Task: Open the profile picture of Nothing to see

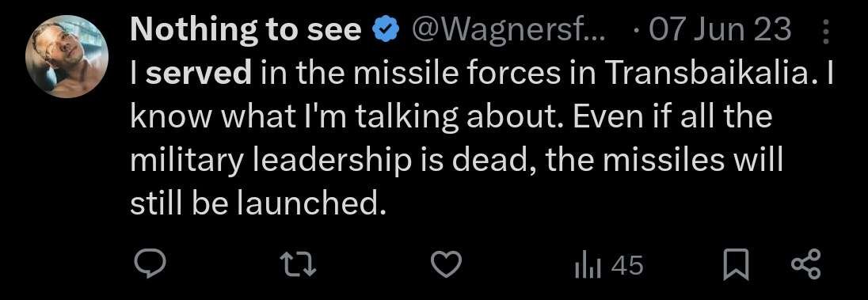Action: 67,56
